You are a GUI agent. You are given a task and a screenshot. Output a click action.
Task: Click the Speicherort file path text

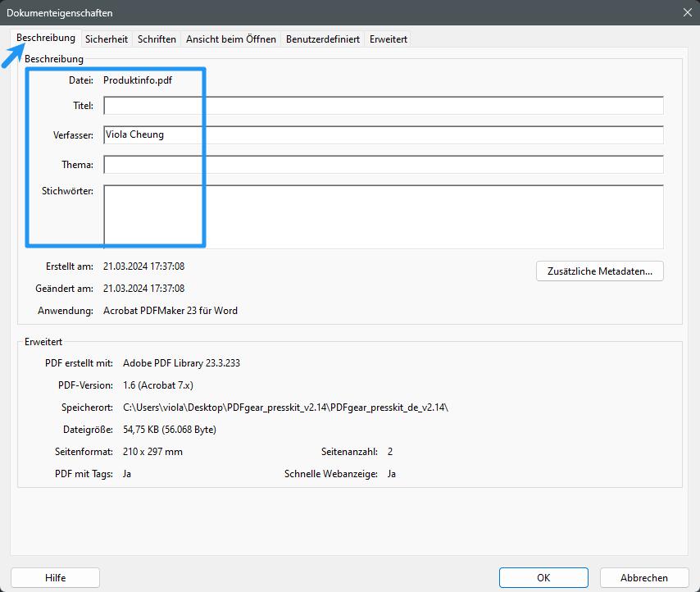tap(285, 408)
